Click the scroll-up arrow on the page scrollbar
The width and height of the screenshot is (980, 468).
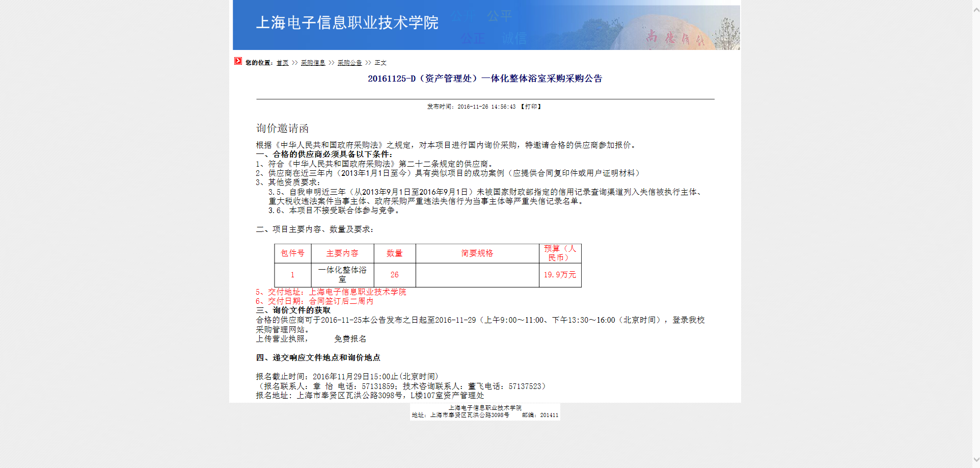pyautogui.click(x=976, y=10)
